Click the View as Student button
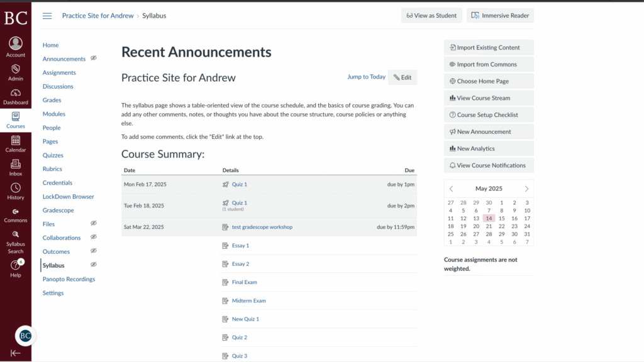This screenshot has height=362, width=644. pos(431,15)
